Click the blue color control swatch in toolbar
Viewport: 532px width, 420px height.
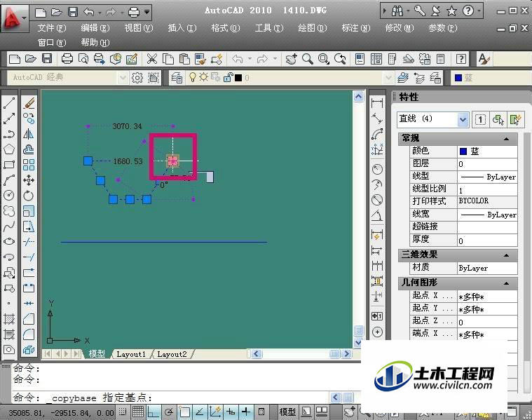point(458,78)
